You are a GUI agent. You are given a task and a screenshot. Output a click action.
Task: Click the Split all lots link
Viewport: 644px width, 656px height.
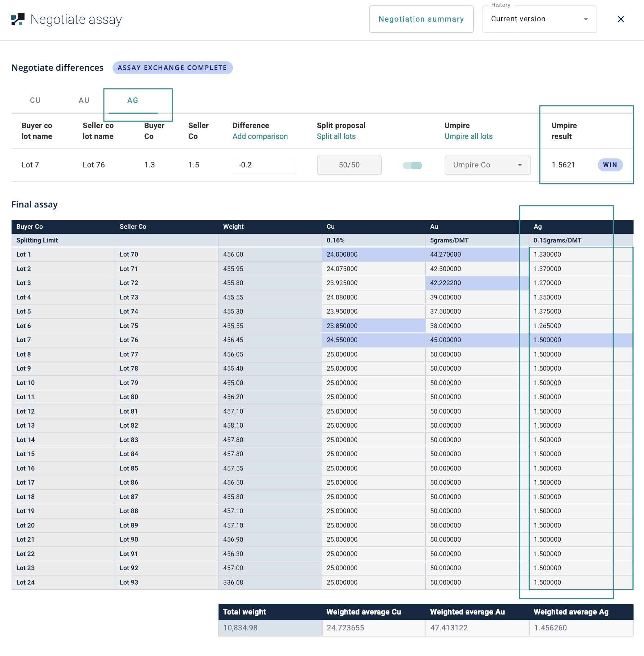(336, 136)
